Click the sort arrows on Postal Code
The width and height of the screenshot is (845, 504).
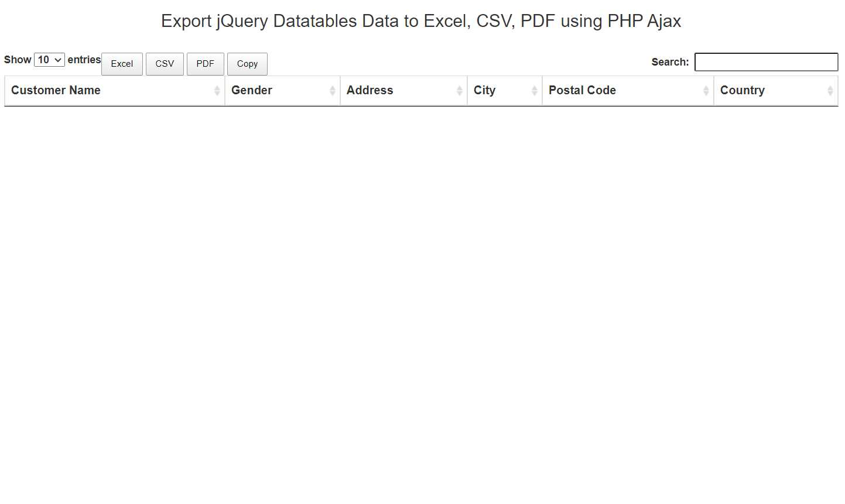[x=705, y=90]
